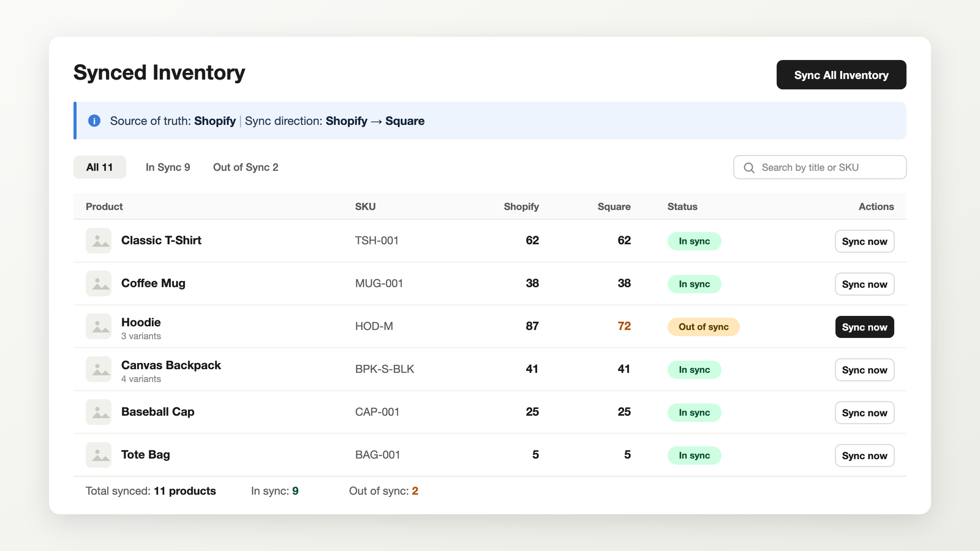Click Sync now for Classic T-Shirt
980x551 pixels.
coord(865,241)
